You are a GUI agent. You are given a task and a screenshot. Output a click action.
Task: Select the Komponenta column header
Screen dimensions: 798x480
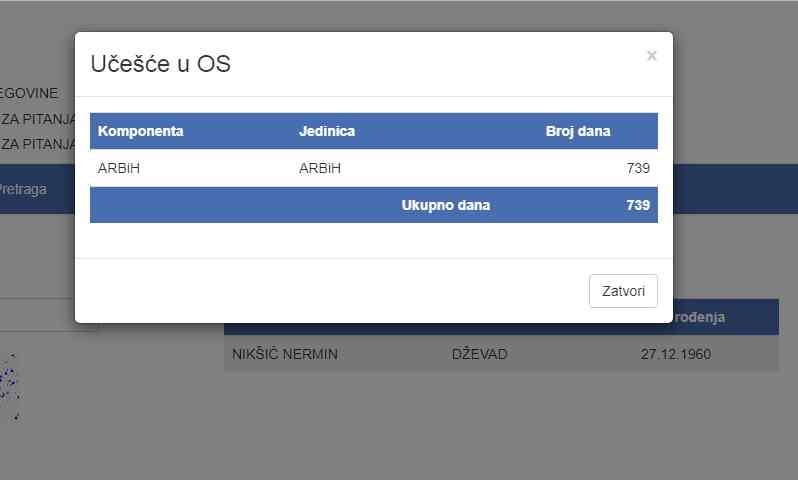[x=140, y=131]
